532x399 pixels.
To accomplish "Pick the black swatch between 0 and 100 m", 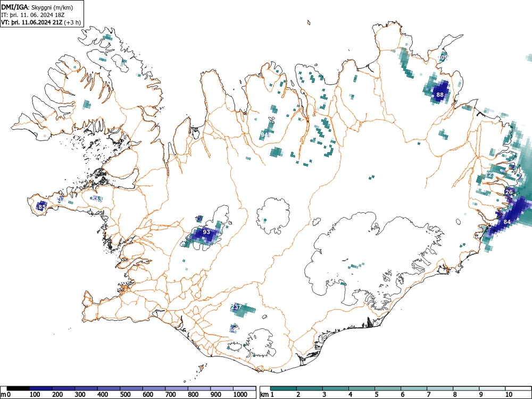I will pyautogui.click(x=18, y=388).
